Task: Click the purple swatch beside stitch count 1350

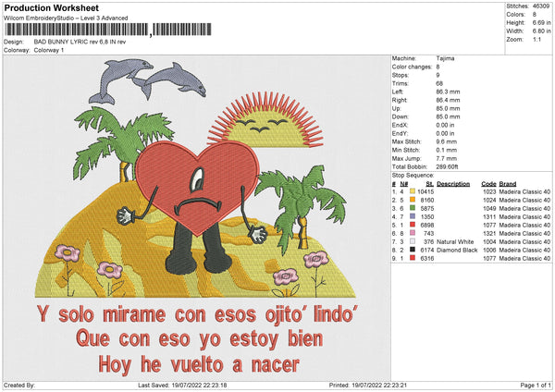Action: tap(412, 216)
